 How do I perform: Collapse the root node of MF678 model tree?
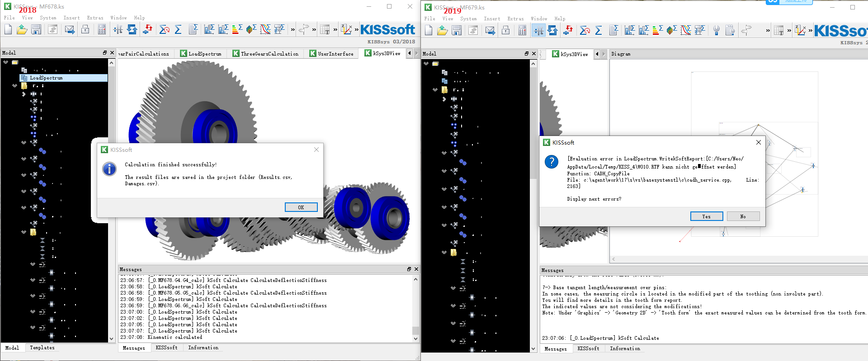[6, 62]
